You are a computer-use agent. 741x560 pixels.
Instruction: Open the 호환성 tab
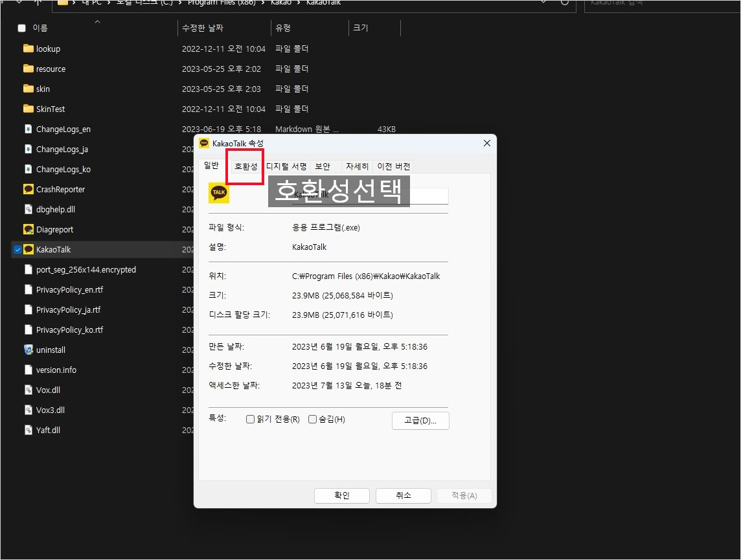coord(245,166)
